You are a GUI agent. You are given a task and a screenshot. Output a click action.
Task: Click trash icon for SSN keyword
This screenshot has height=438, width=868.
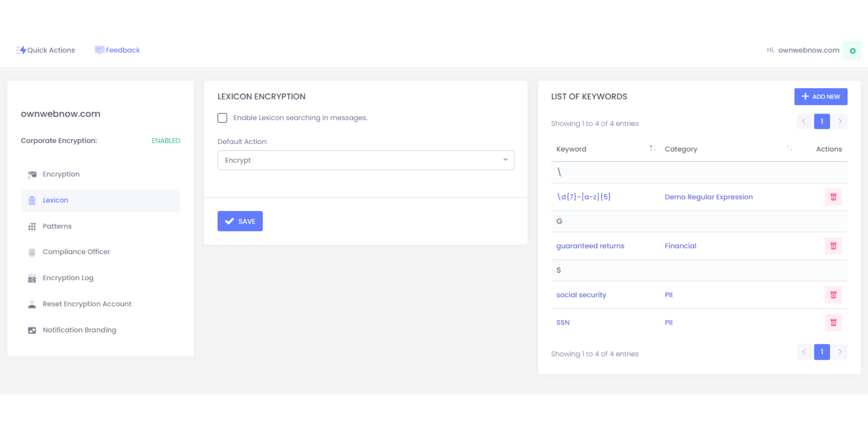833,322
